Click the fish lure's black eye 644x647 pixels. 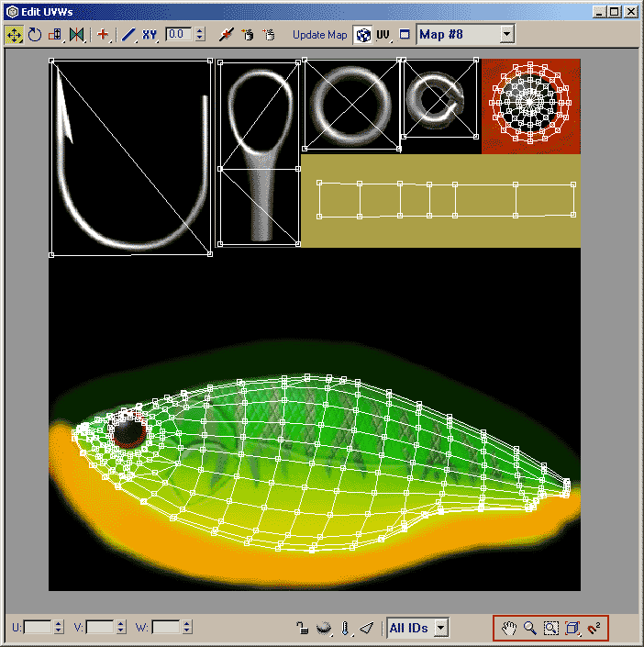click(128, 430)
